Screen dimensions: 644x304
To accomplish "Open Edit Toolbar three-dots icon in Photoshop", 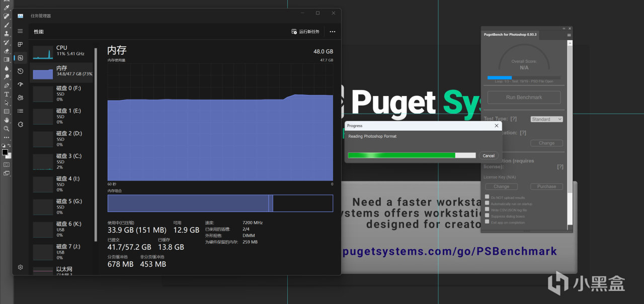I will tap(7, 137).
